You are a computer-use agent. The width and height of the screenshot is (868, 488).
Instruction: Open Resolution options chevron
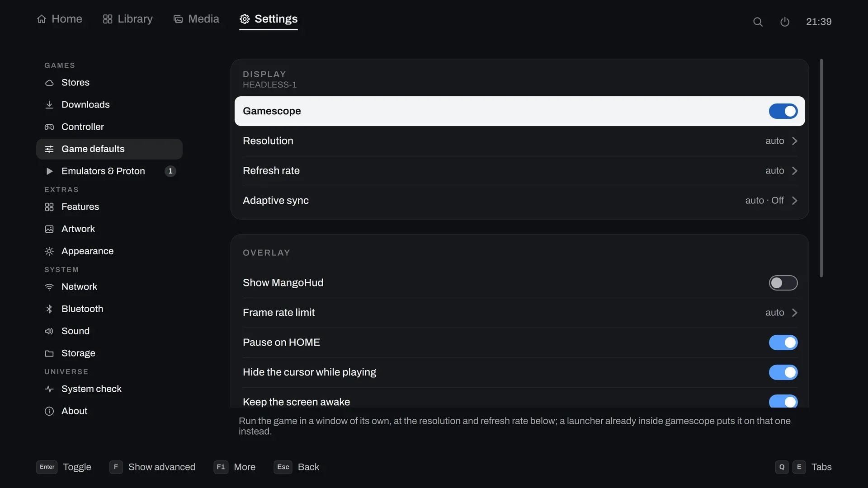tap(794, 141)
